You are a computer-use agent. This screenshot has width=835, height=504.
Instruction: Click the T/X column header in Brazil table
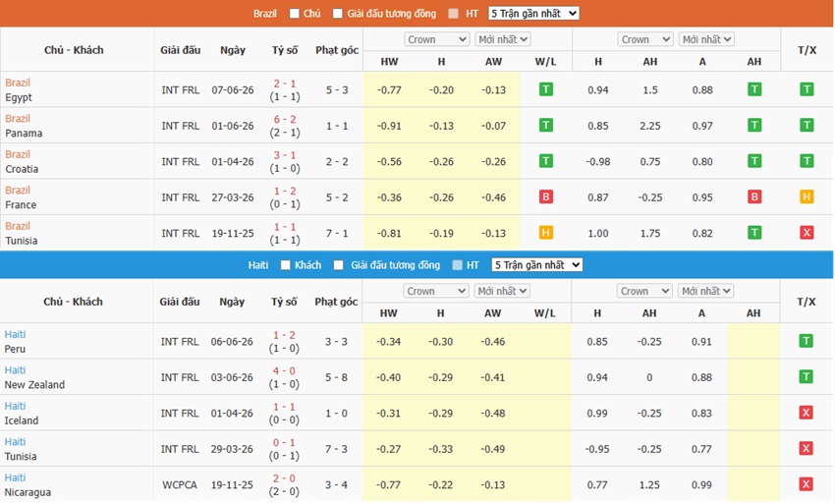807,50
